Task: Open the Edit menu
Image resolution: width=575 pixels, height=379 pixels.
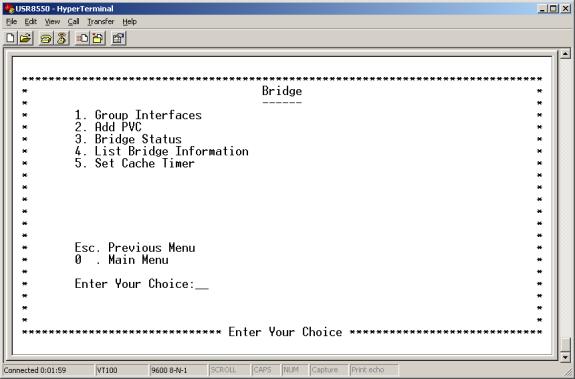Action: [x=30, y=22]
